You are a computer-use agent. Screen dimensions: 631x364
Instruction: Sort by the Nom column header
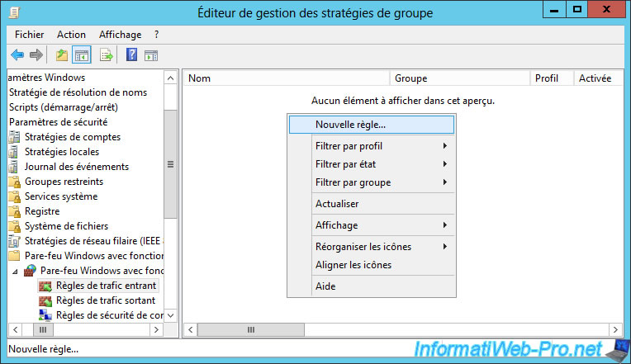tap(285, 78)
